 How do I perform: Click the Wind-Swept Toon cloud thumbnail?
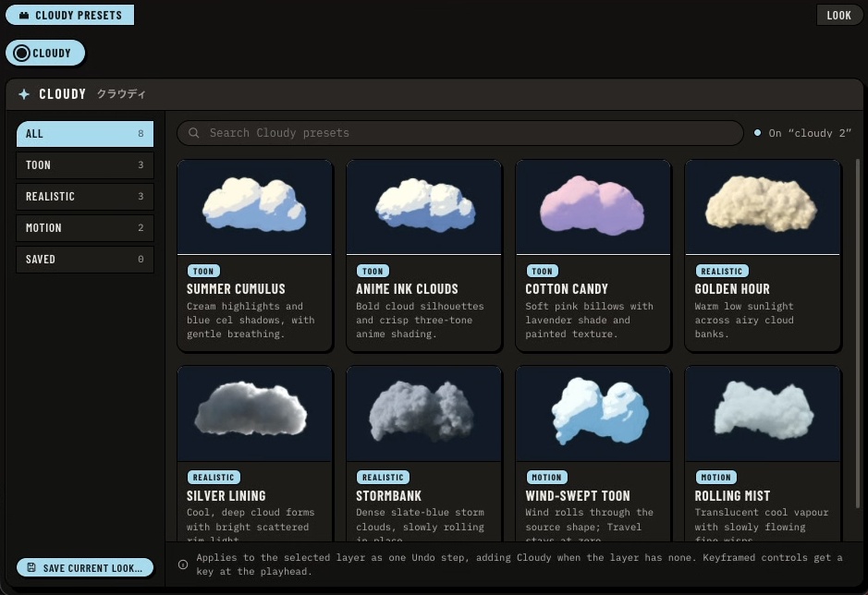tap(593, 414)
